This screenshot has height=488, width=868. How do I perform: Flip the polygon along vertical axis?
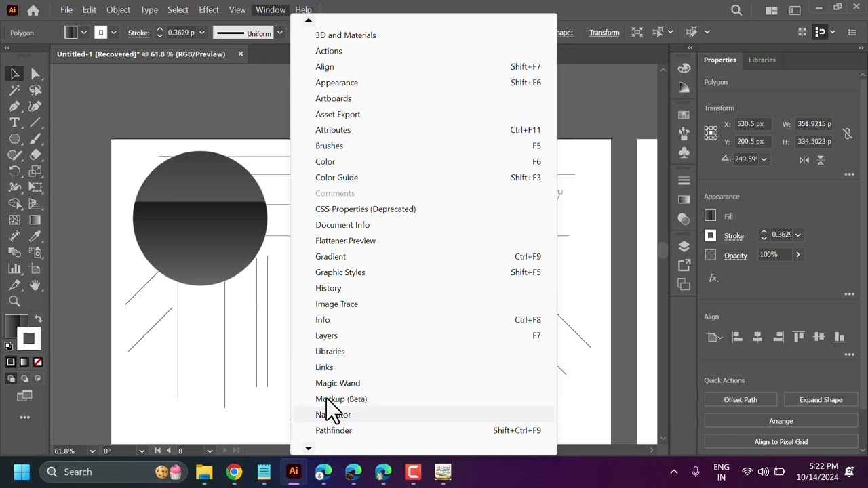tap(821, 160)
